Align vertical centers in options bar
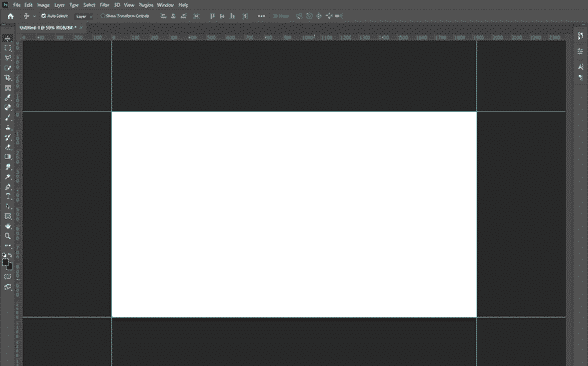 222,16
